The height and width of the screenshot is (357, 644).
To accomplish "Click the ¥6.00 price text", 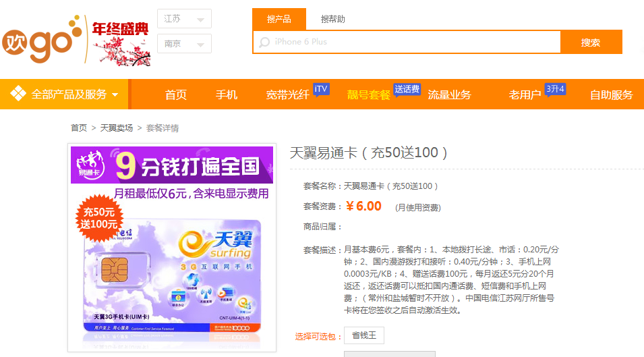I will 364,207.
